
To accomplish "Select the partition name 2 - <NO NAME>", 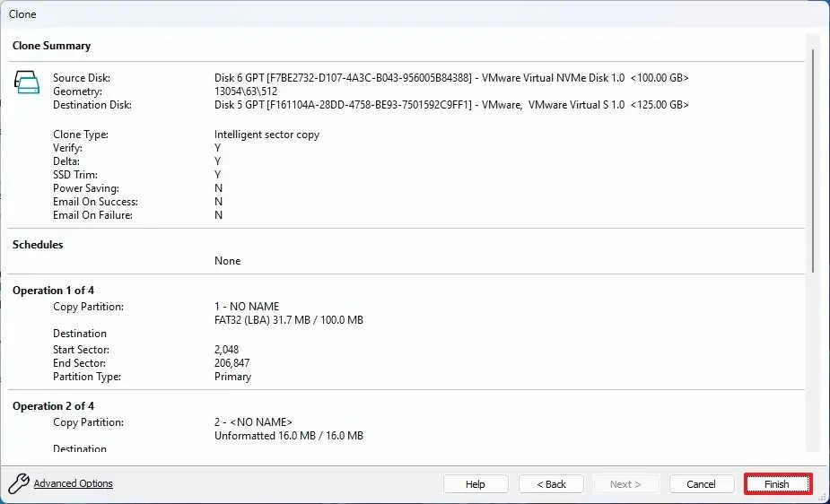I will coord(253,422).
